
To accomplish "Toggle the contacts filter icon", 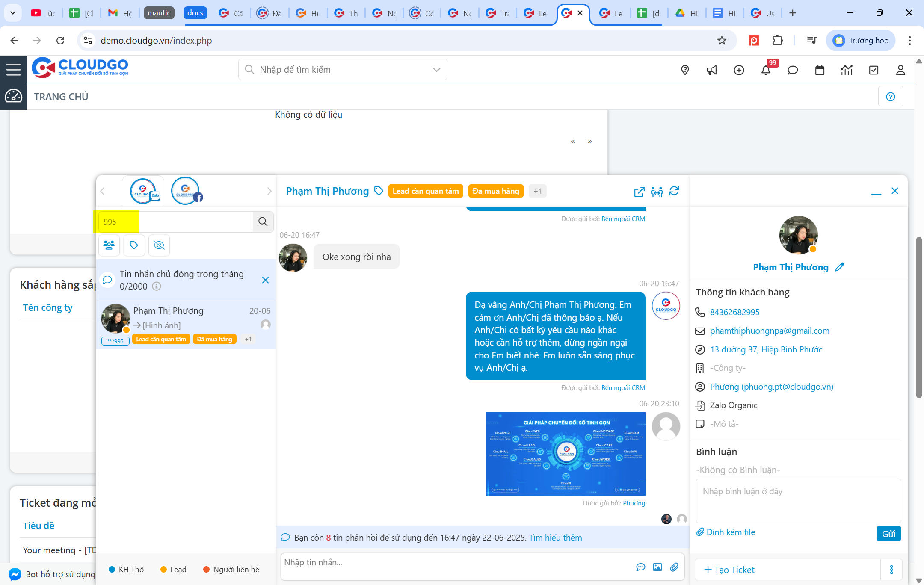I will (x=109, y=245).
